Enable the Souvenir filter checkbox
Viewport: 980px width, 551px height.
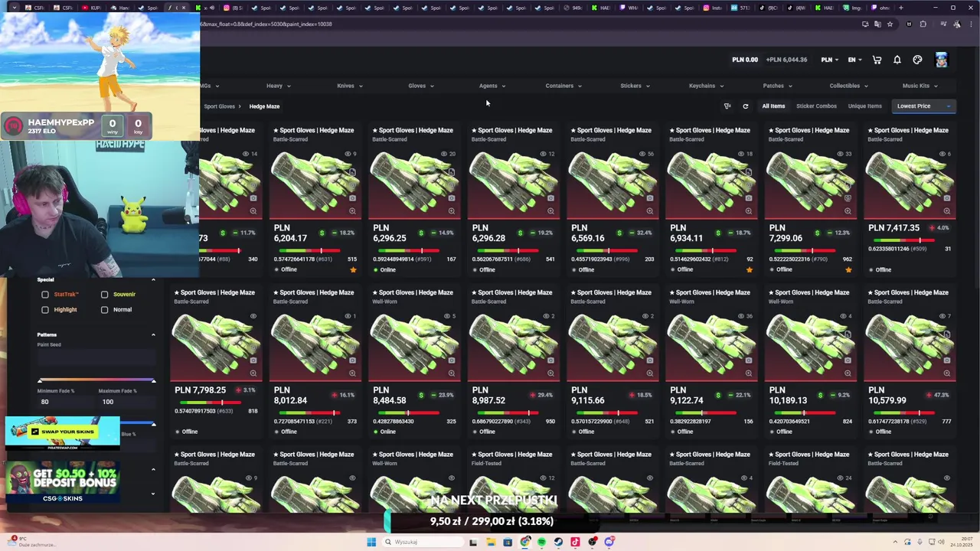pos(105,295)
